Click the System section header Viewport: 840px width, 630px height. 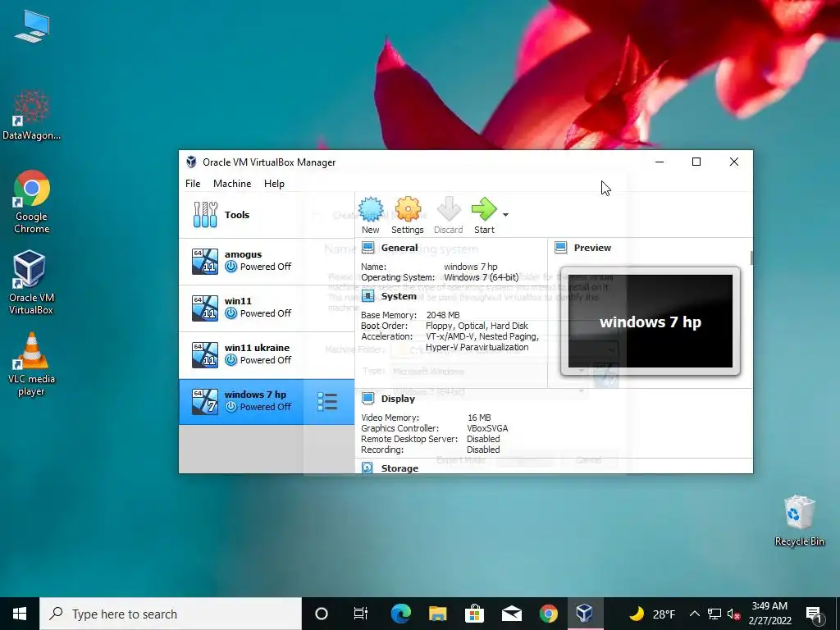399,296
